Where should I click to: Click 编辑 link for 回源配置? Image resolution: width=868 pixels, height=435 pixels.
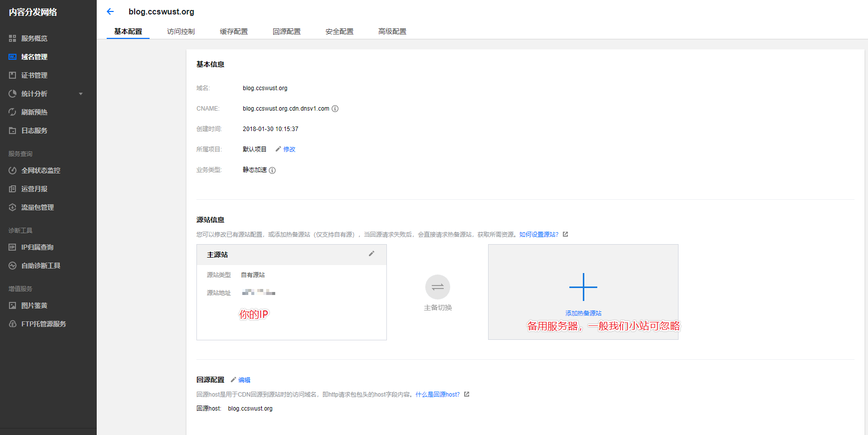coord(244,380)
